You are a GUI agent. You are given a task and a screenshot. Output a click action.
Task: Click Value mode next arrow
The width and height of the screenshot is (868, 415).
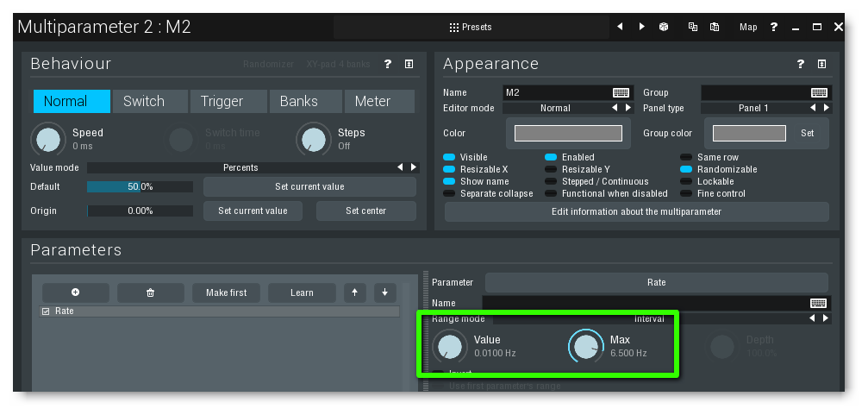tap(413, 167)
